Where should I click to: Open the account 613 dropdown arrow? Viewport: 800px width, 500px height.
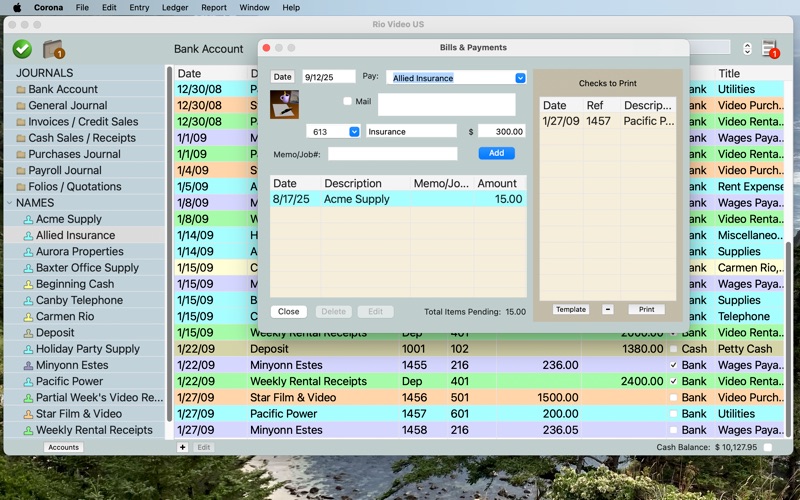coord(354,132)
